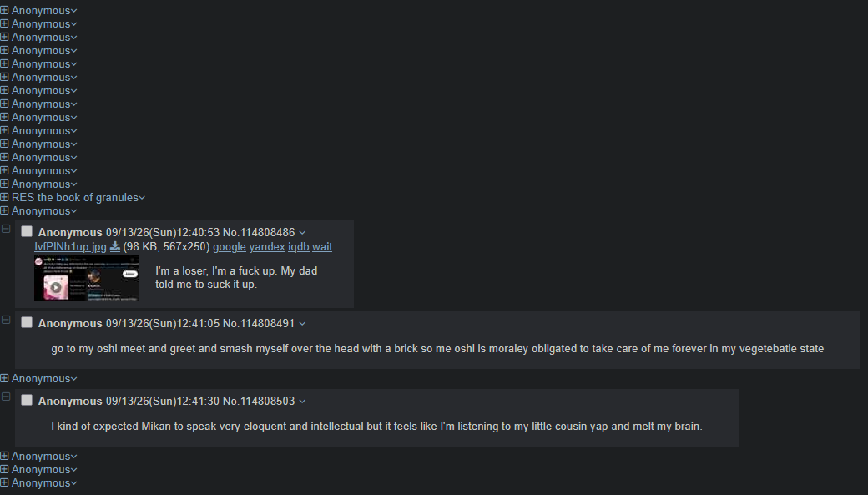This screenshot has height=495, width=868.
Task: Select the checkbox for post No.114808491
Action: point(27,322)
